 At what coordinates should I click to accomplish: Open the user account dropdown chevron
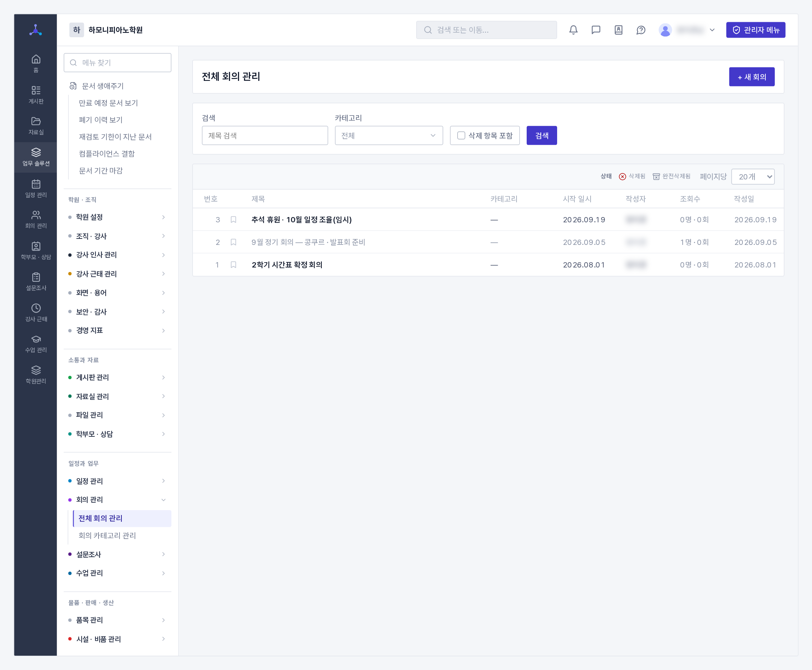click(x=712, y=30)
